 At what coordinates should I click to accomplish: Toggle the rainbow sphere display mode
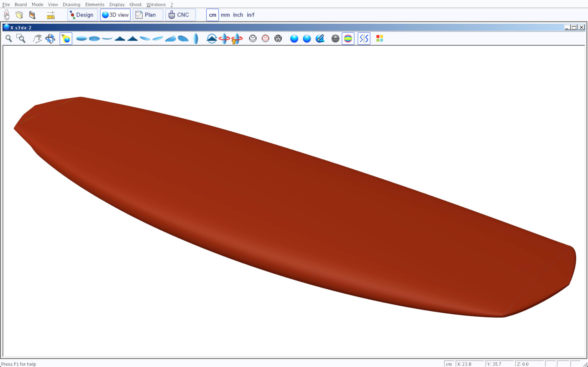[x=348, y=39]
